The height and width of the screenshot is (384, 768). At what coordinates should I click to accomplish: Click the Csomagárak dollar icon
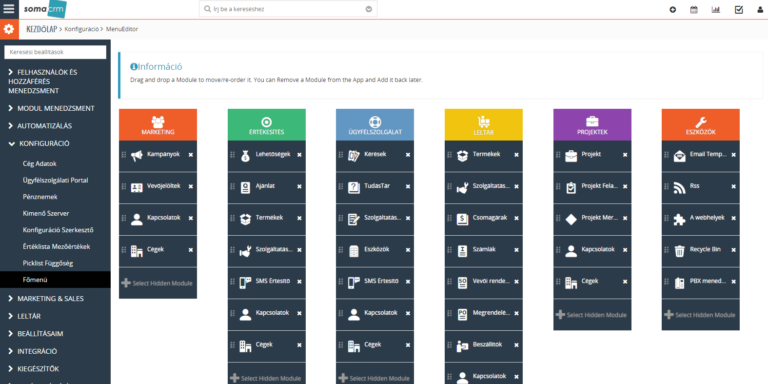[462, 219]
